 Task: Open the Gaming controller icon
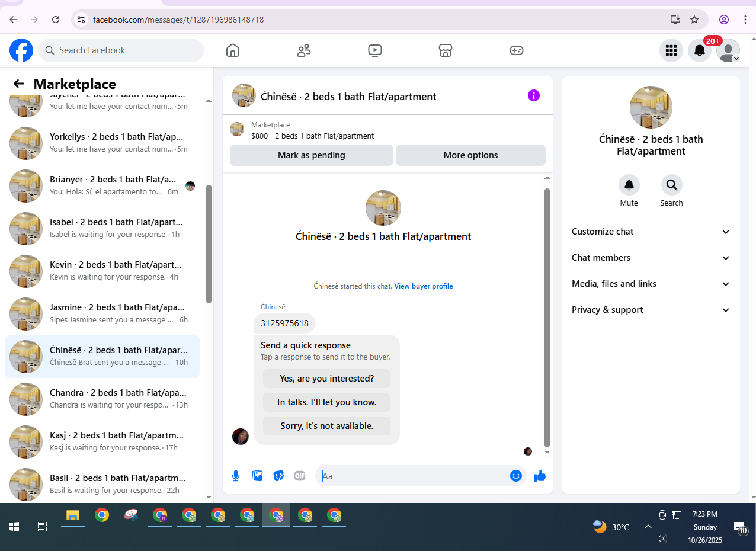pos(517,50)
